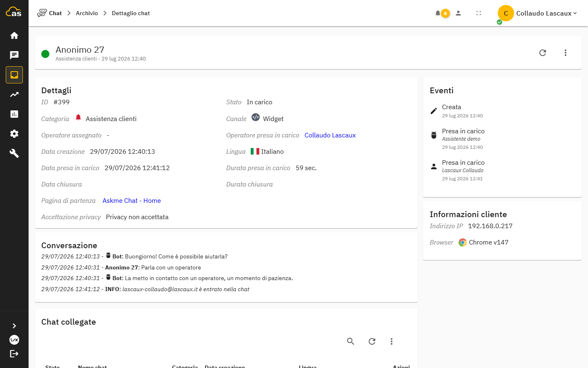The image size is (588, 368).
Task: Select the archive inbox sidebar icon
Action: 14,75
